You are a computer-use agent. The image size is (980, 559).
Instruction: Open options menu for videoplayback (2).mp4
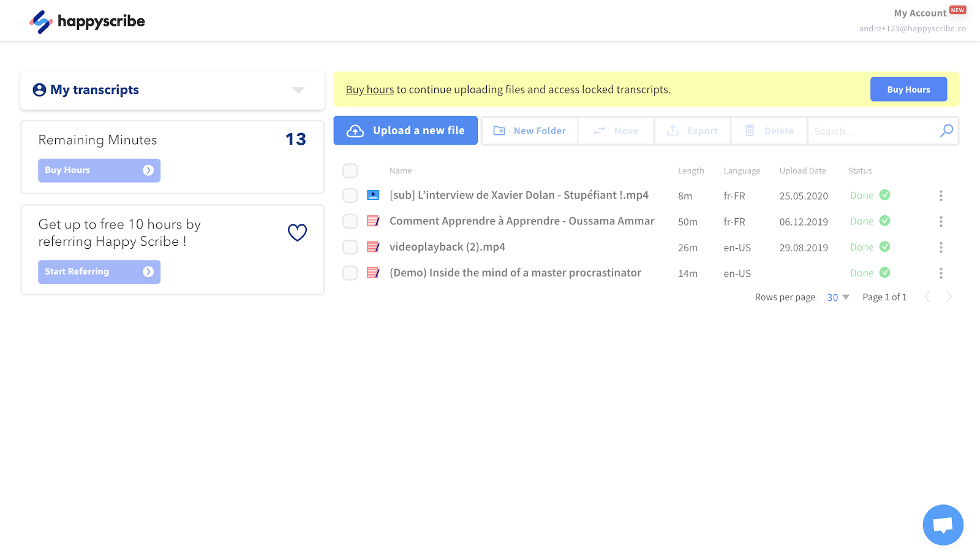941,247
